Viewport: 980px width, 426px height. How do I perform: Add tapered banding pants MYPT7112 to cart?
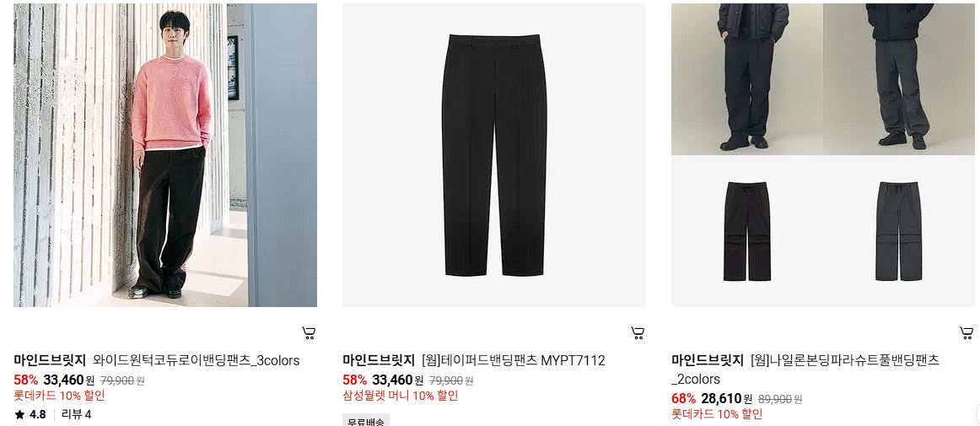pyautogui.click(x=638, y=333)
